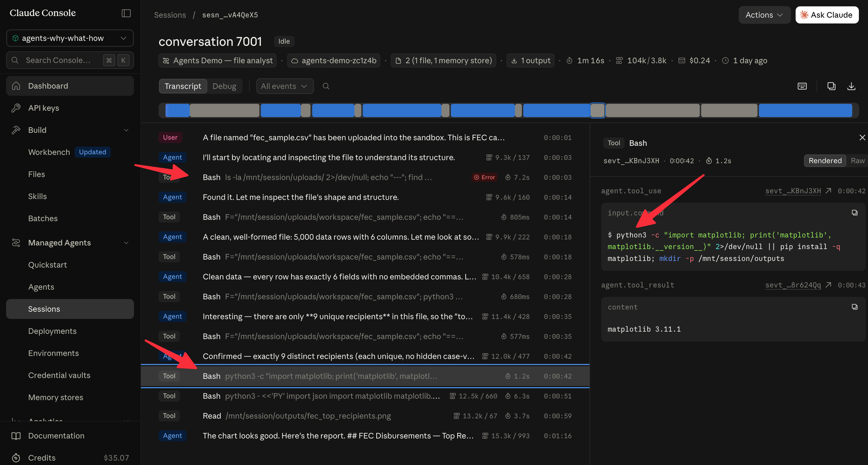Open Batches in sidebar

[43, 218]
